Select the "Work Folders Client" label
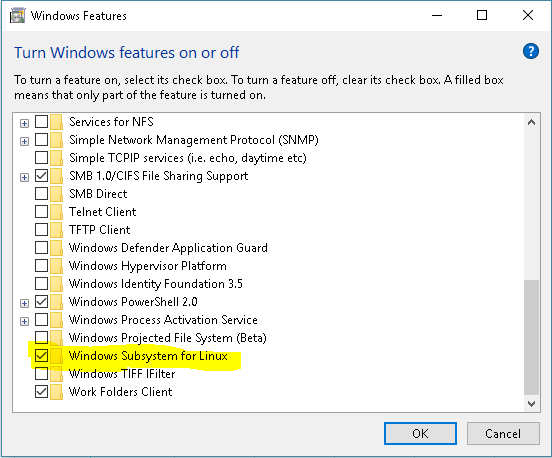The height and width of the screenshot is (458, 552). tap(120, 392)
